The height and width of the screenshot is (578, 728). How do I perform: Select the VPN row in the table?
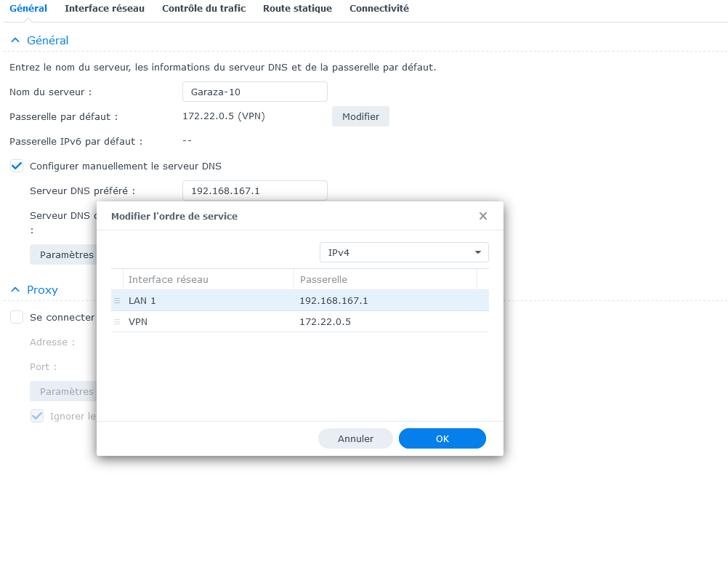tap(300, 321)
